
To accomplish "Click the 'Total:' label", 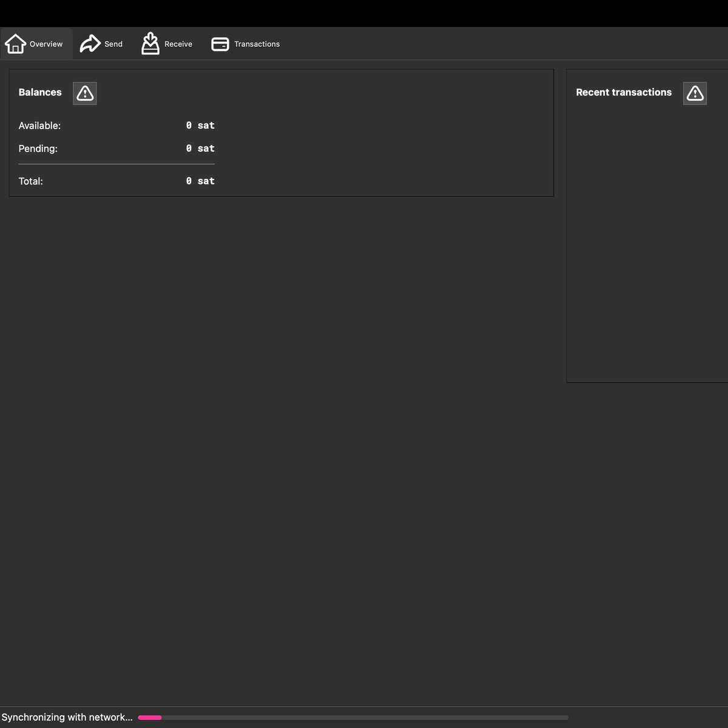I will (30, 181).
